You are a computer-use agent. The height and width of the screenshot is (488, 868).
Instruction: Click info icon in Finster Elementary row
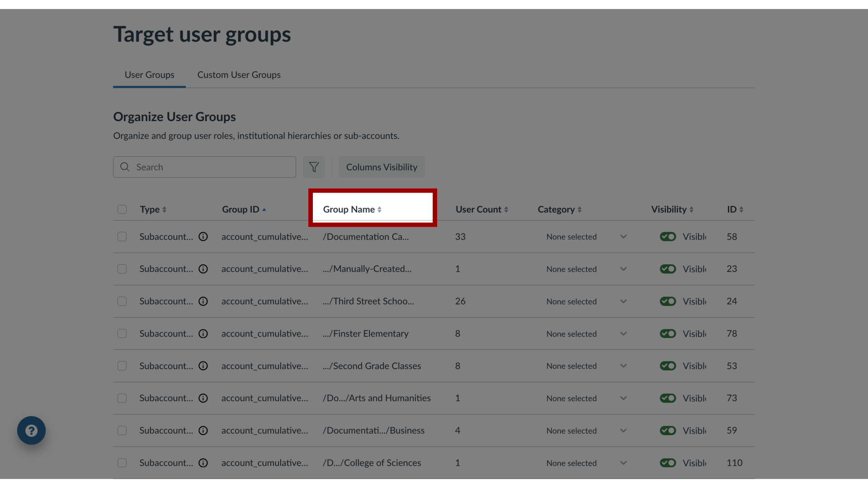tap(203, 333)
